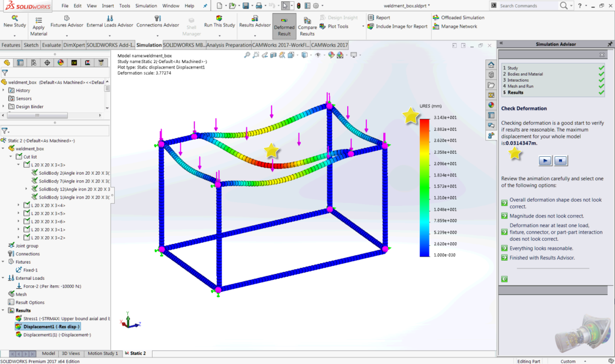Open the File menu
This screenshot has height=364, width=615.
[65, 6]
